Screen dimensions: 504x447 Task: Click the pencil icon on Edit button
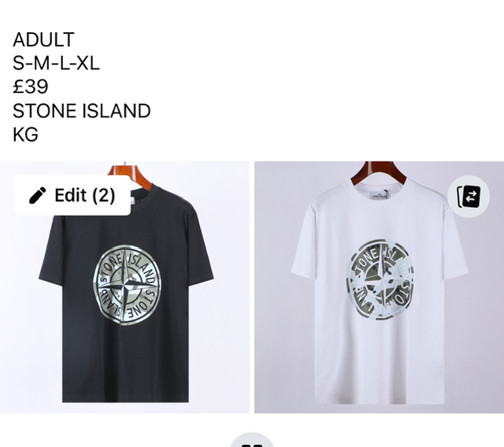tap(37, 195)
